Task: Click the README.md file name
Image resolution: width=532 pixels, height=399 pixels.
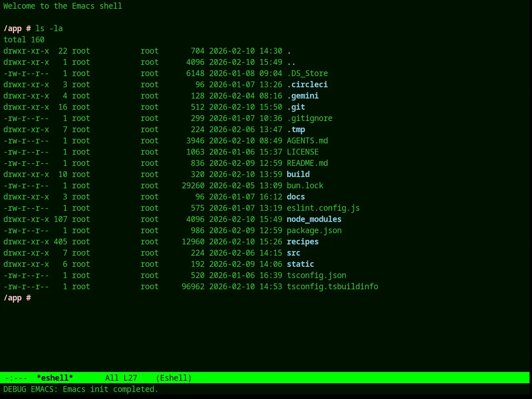Action: [307, 163]
